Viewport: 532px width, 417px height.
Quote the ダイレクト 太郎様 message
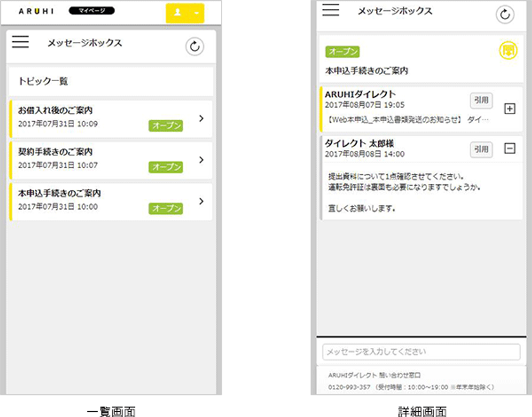click(x=481, y=150)
